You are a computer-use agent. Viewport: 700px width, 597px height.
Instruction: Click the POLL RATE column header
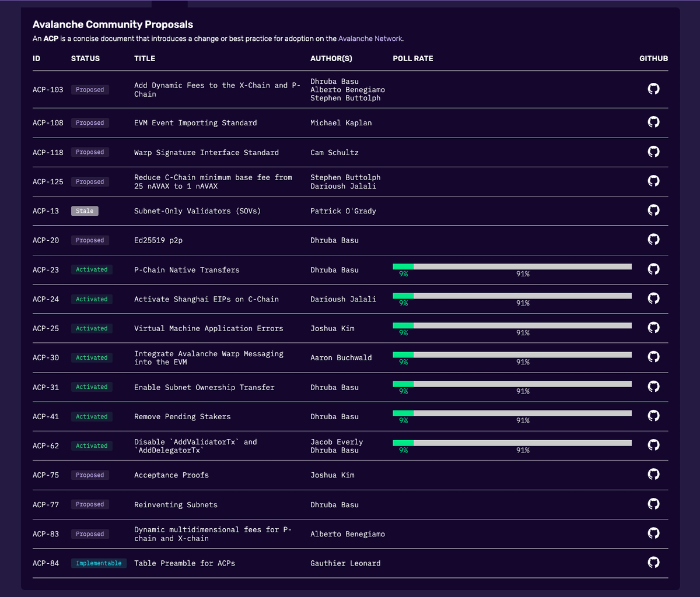413,58
